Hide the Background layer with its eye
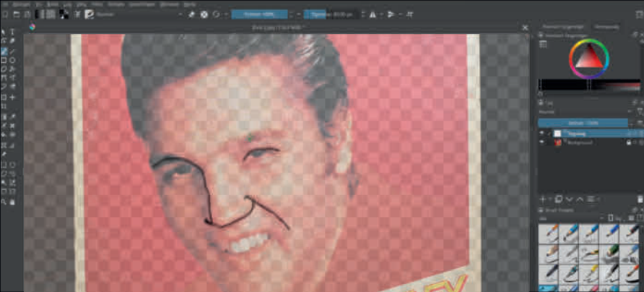 pos(542,142)
